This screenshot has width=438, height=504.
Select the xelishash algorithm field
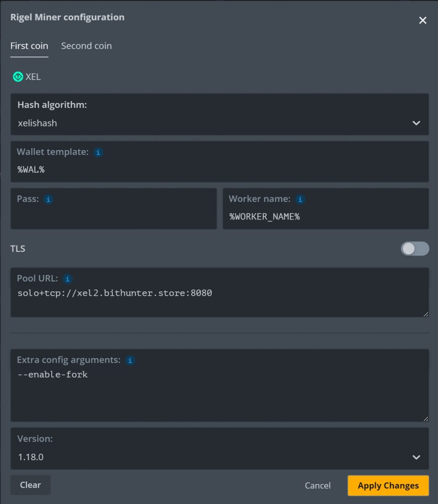(x=219, y=114)
